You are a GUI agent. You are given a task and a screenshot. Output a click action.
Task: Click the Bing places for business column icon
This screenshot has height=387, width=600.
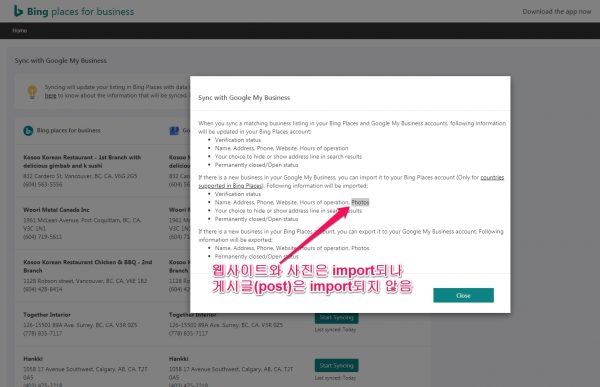(x=28, y=131)
